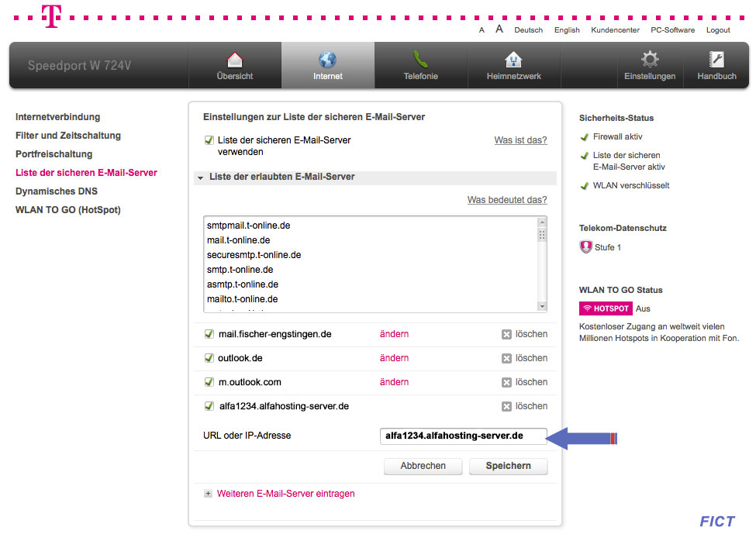The width and height of the screenshot is (756, 541).
Task: Uncheck the outlook.de server checkbox
Action: pos(209,358)
